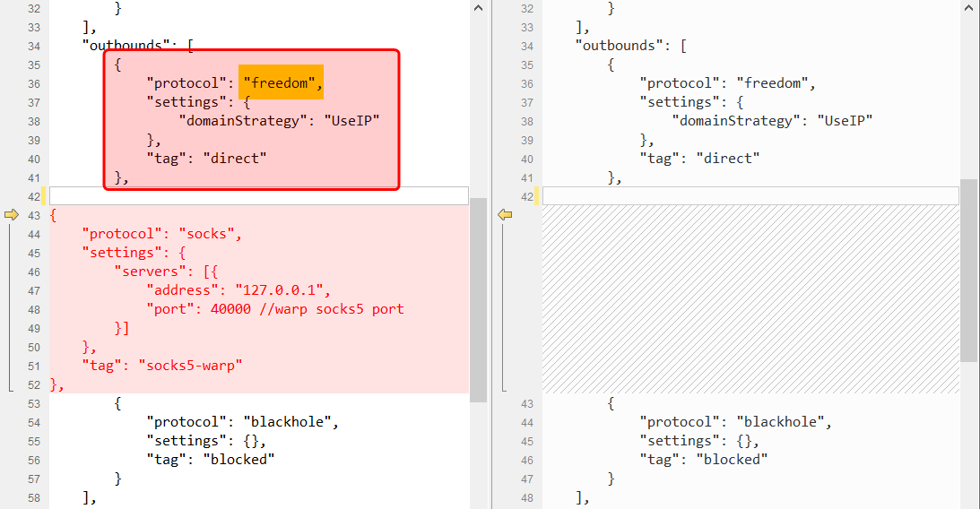Click the right pane scroll-up arrow

[968, 7]
